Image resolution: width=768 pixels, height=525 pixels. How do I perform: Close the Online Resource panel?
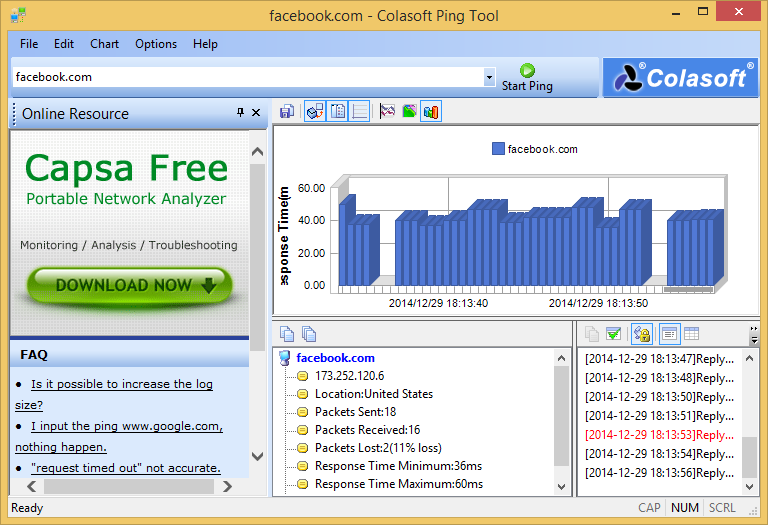(256, 113)
